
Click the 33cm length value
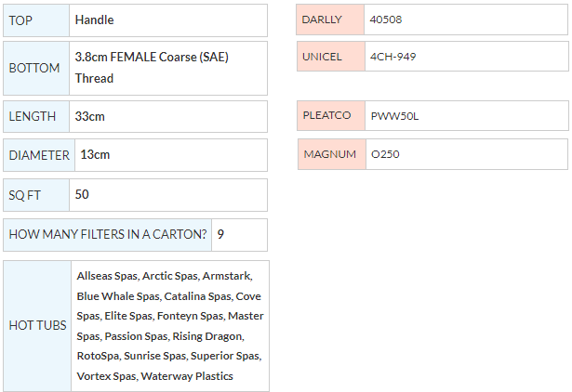click(89, 116)
